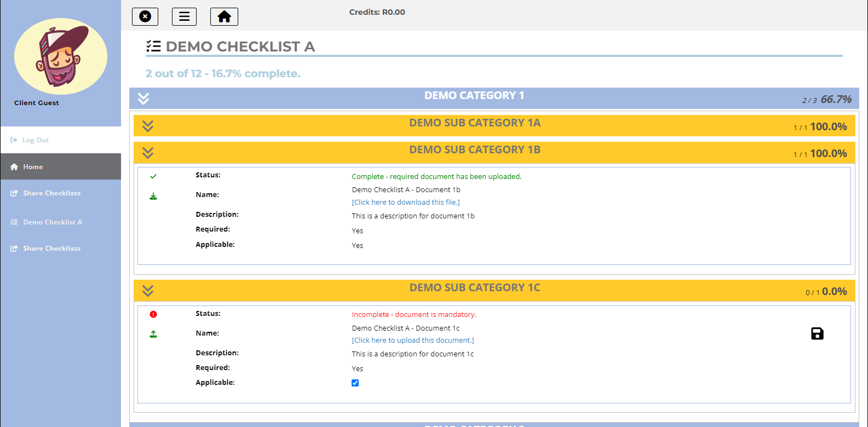Click the red warning status icon for Document 1c

coord(153,314)
